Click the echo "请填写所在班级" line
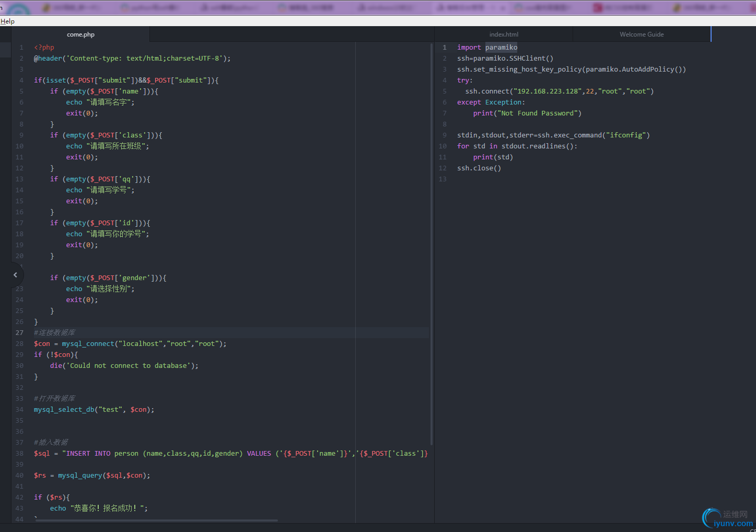This screenshot has width=756, height=532. (108, 146)
